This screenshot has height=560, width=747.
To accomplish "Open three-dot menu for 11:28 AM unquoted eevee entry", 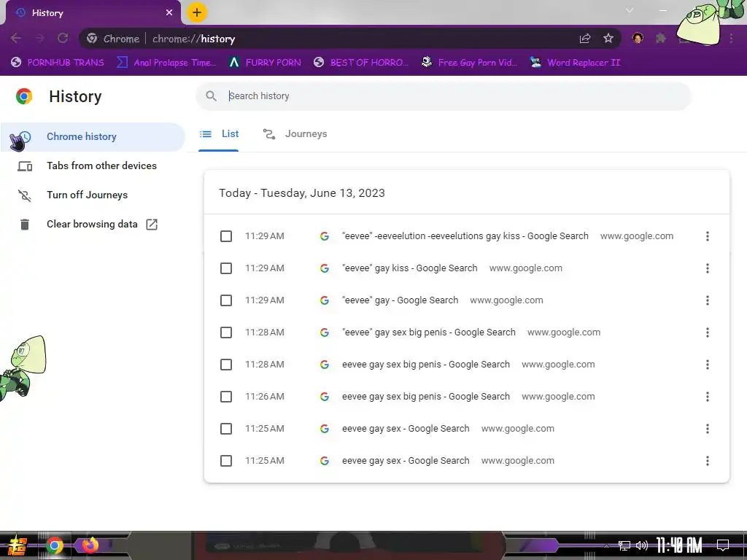I will [x=708, y=365].
